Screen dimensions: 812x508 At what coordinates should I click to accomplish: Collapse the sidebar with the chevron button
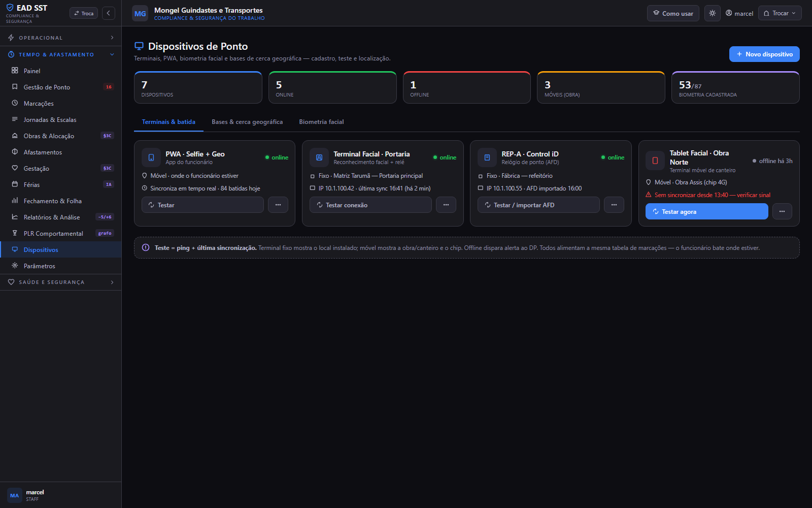(109, 13)
